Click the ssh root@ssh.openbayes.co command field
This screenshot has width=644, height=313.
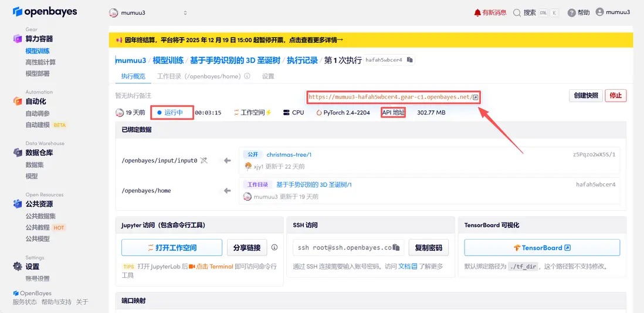point(349,248)
